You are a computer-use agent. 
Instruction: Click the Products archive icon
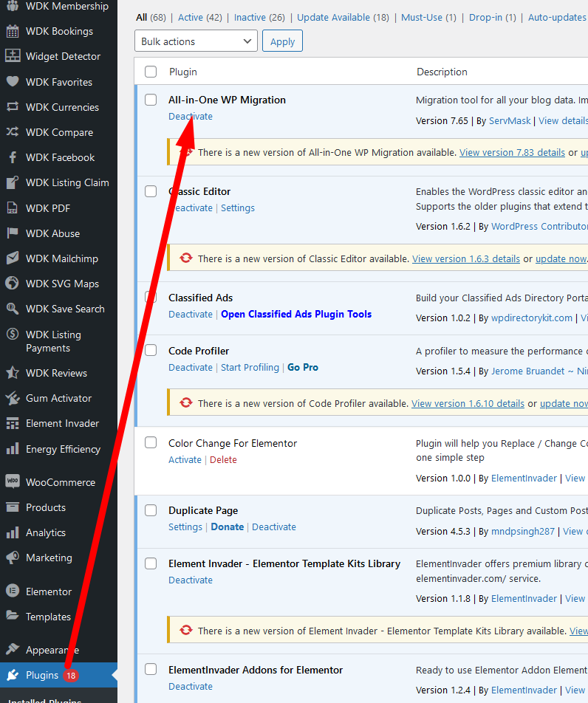pos(13,507)
